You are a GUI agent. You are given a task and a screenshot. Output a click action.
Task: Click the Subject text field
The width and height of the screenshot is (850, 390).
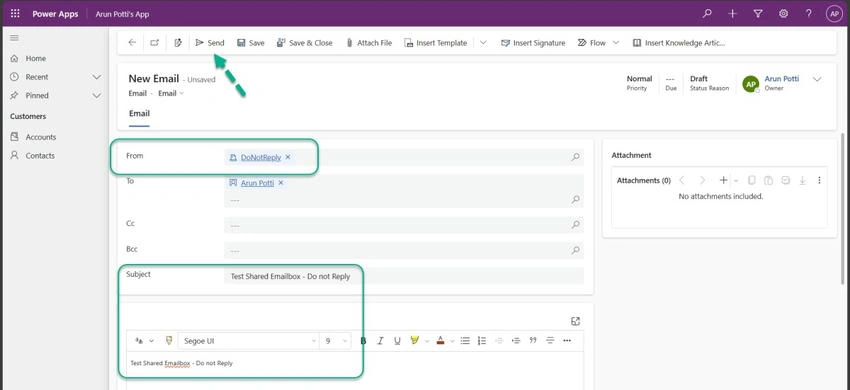click(x=404, y=276)
